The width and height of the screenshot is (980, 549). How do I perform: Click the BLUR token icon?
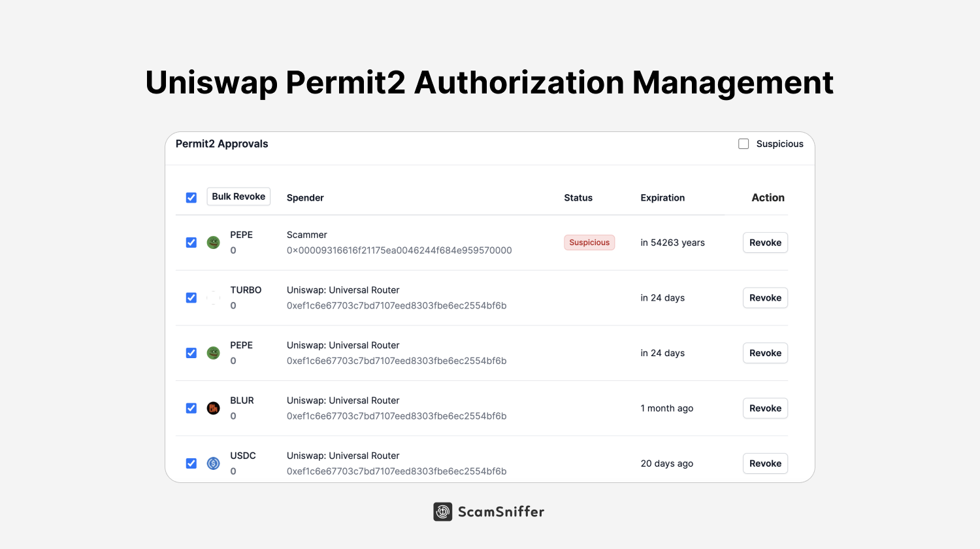click(213, 408)
